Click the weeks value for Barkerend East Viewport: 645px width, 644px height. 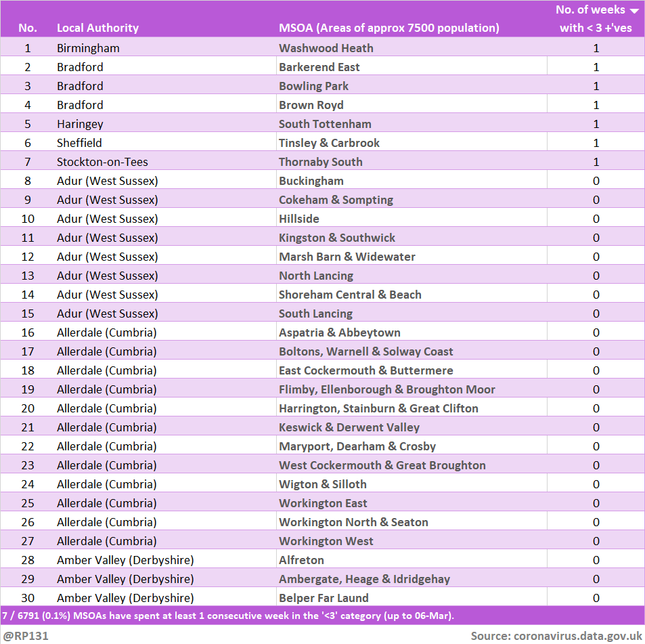[x=596, y=67]
